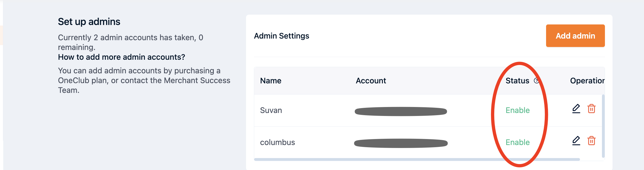
Task: Click Suvan's redacted account field
Action: point(401,111)
